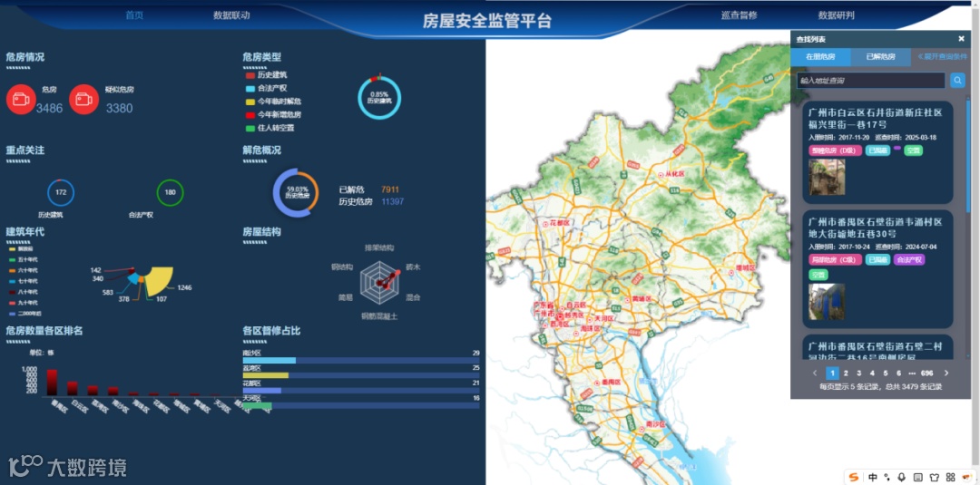Image resolution: width=980 pixels, height=485 pixels.
Task: Click the 花都区 督修占比 progress bar
Action: tap(360, 390)
